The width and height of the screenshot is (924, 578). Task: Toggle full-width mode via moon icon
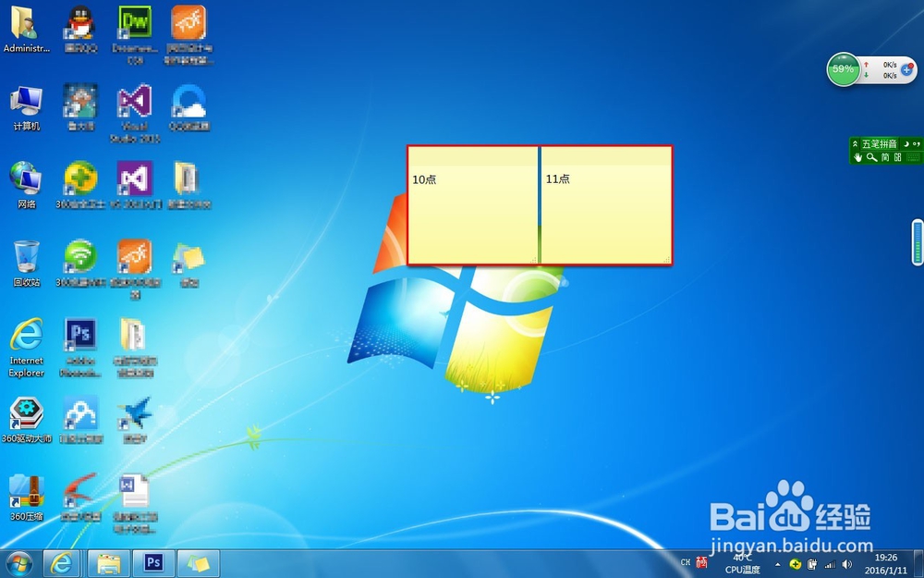906,143
